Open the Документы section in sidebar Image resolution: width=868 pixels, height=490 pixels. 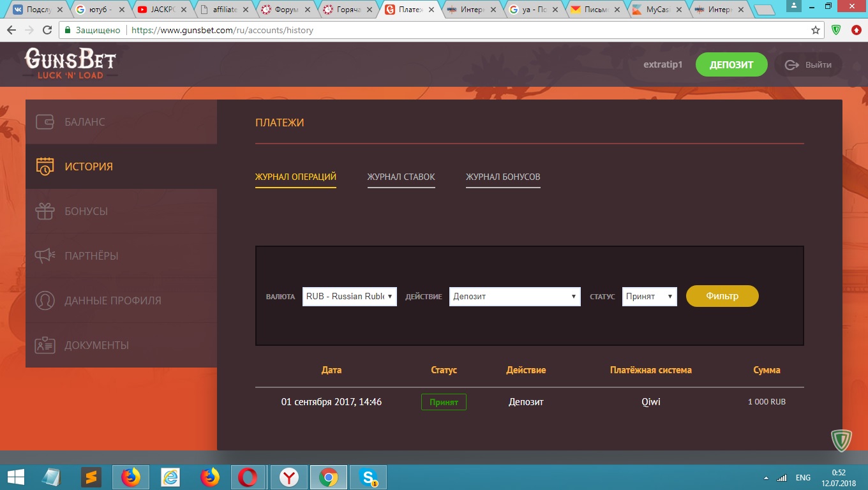(x=121, y=345)
